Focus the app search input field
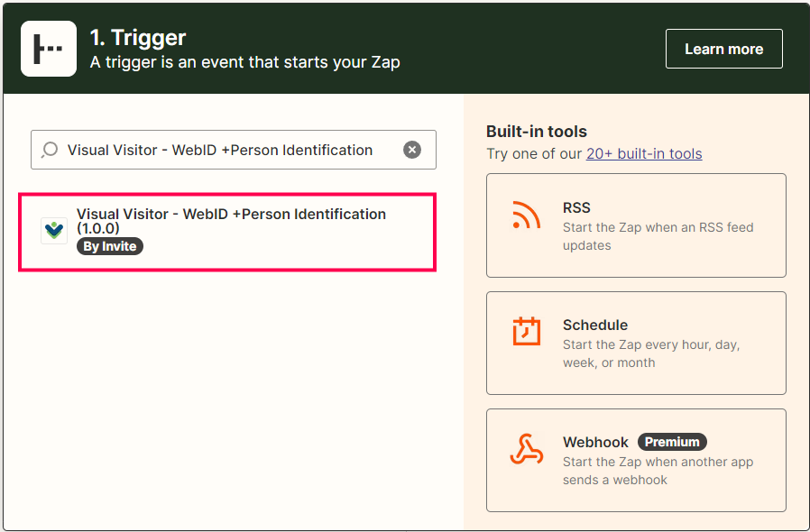 (x=234, y=150)
